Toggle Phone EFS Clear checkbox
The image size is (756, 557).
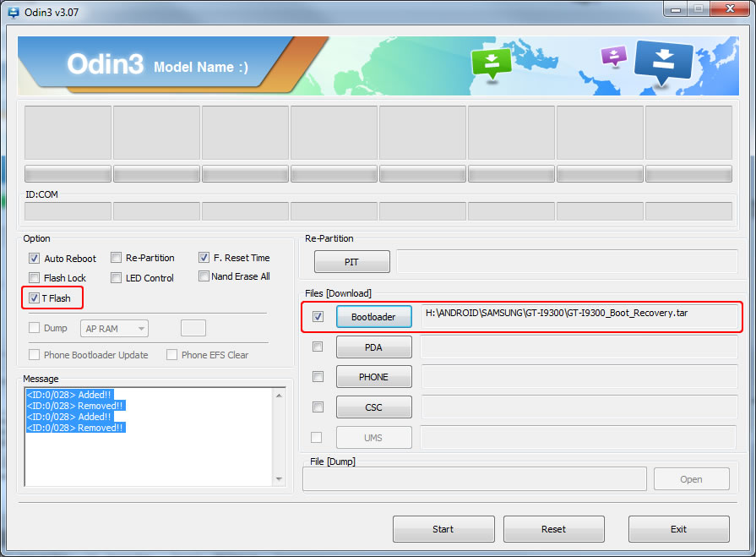(171, 355)
